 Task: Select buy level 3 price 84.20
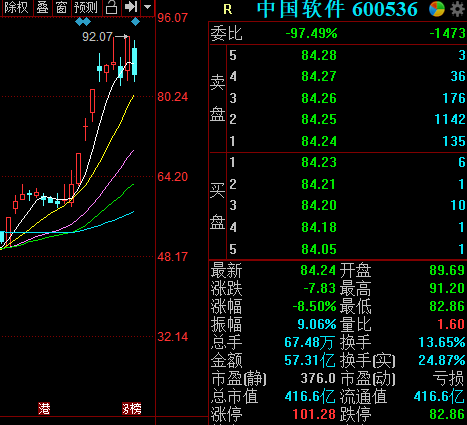tap(319, 205)
